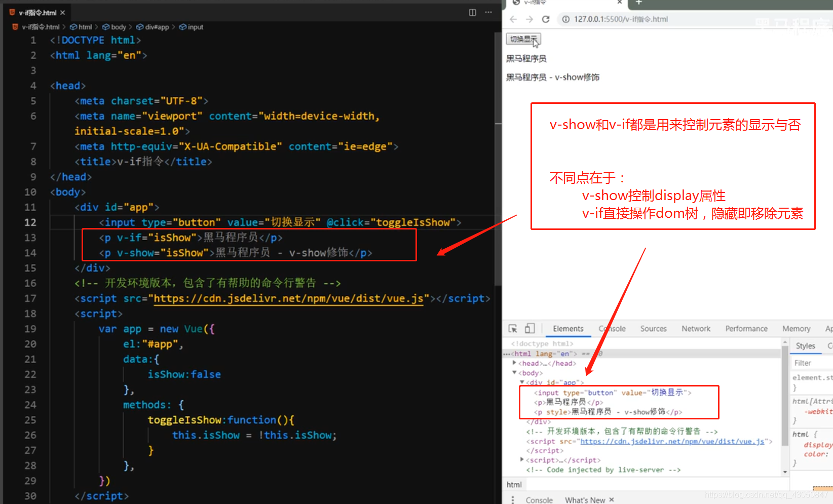Collapse the body node in Elements tree
Image resolution: width=833 pixels, height=504 pixels.
point(514,373)
